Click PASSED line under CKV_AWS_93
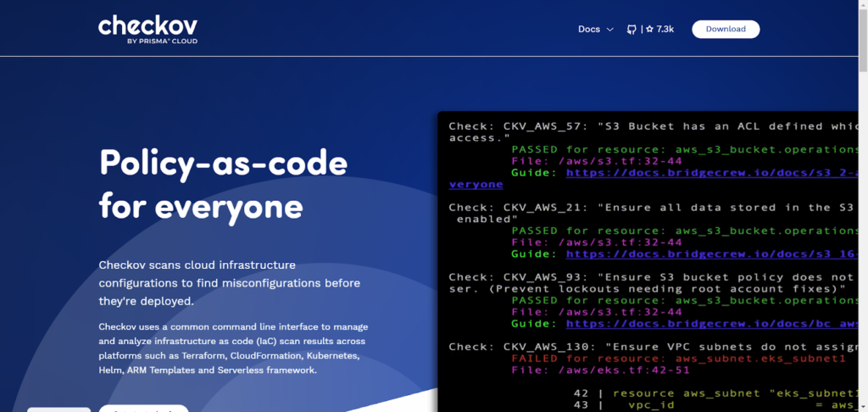The image size is (868, 412). point(685,301)
